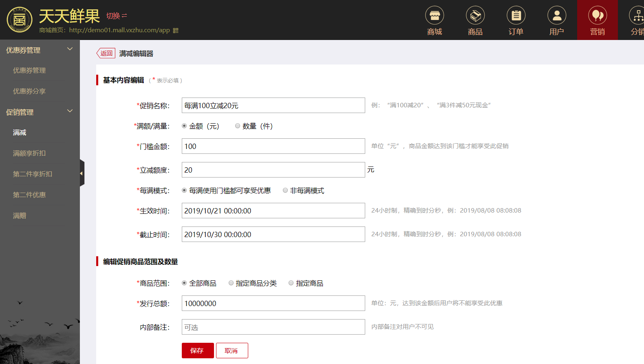
Task: Select the 数量（件）radio option
Action: pos(238,126)
